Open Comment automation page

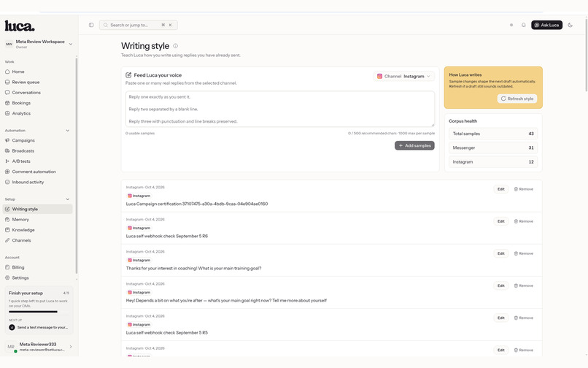[x=37, y=172]
